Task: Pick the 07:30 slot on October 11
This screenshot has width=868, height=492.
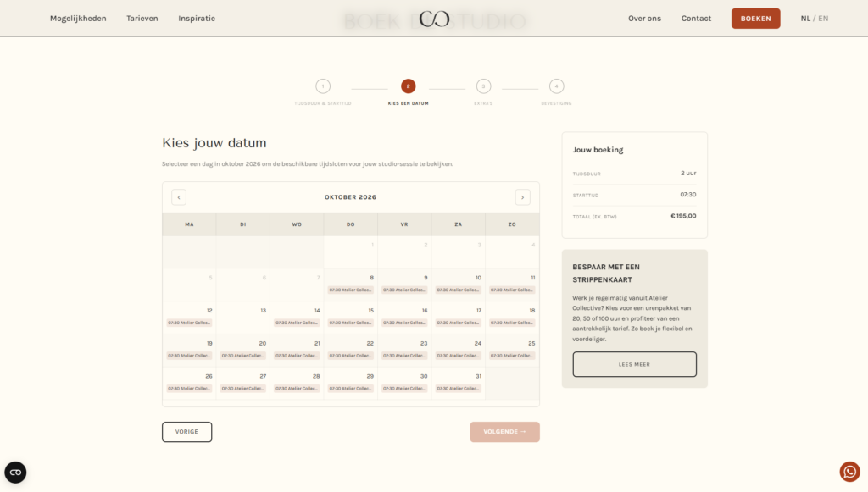Action: [x=511, y=290]
